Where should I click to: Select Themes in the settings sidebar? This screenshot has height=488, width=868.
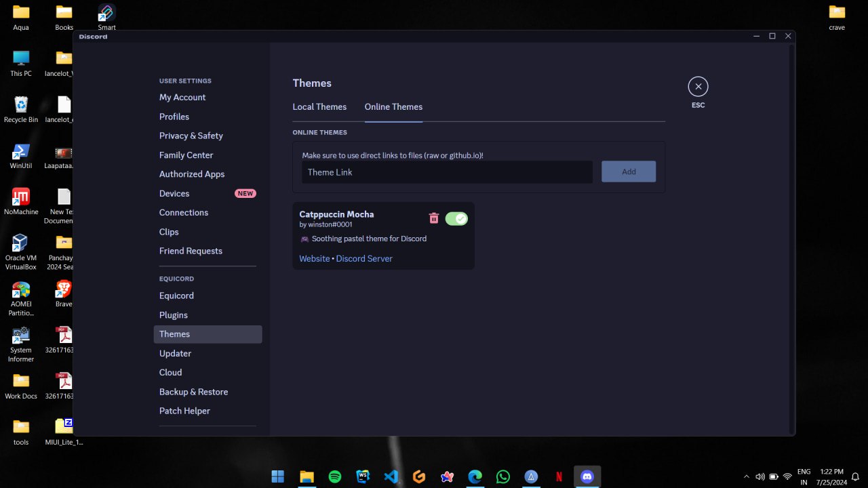(208, 334)
